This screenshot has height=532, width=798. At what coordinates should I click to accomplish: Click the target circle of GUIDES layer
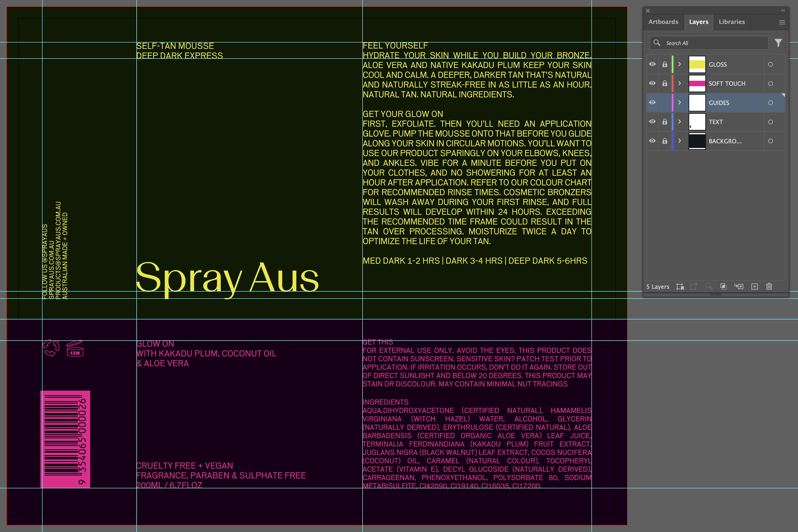tap(770, 103)
